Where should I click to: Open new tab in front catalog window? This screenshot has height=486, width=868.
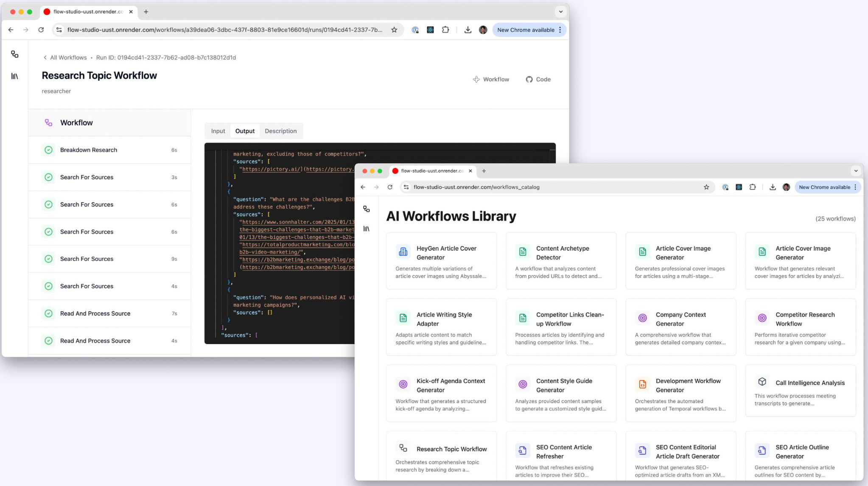tap(484, 171)
